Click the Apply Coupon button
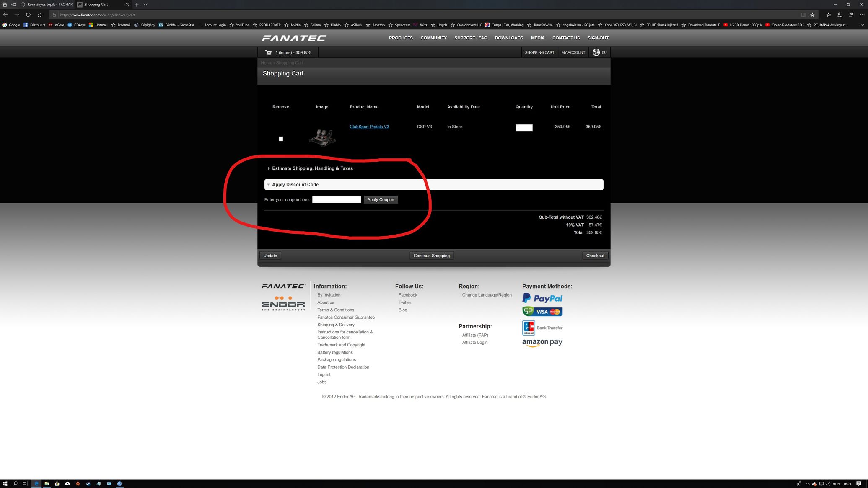The image size is (868, 488). (381, 200)
